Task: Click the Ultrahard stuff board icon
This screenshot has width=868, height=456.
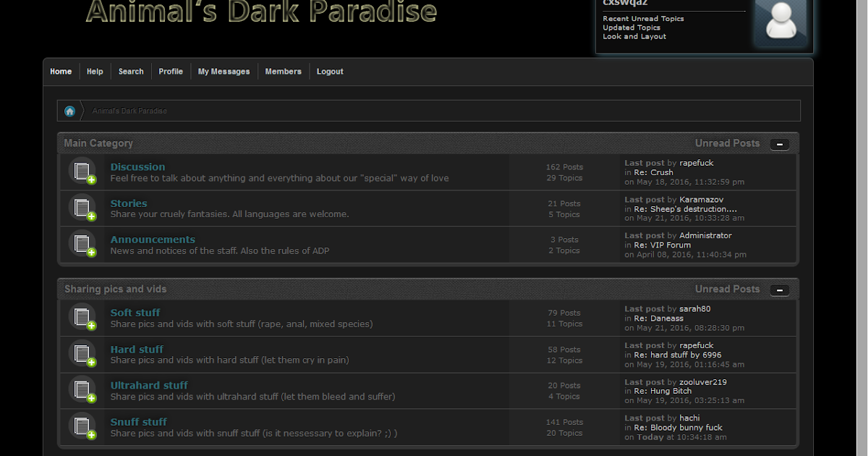Action: [82, 390]
